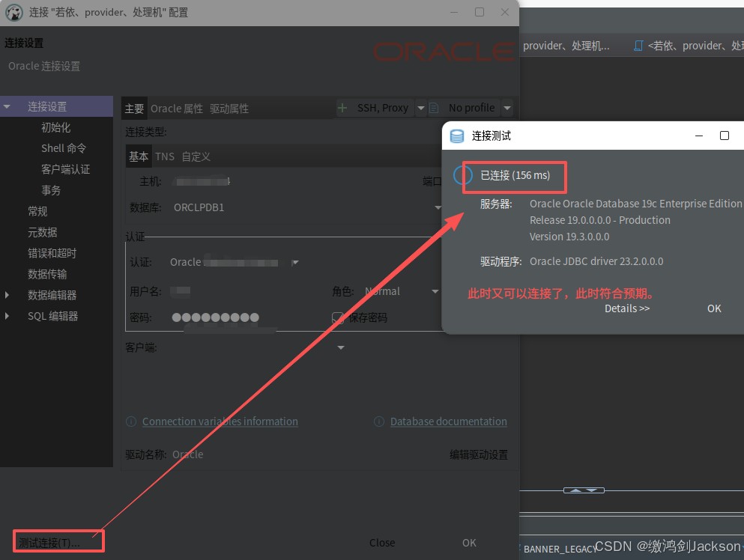744x560 pixels.
Task: Expand the 数据编辑器 tree node
Action: 7,295
